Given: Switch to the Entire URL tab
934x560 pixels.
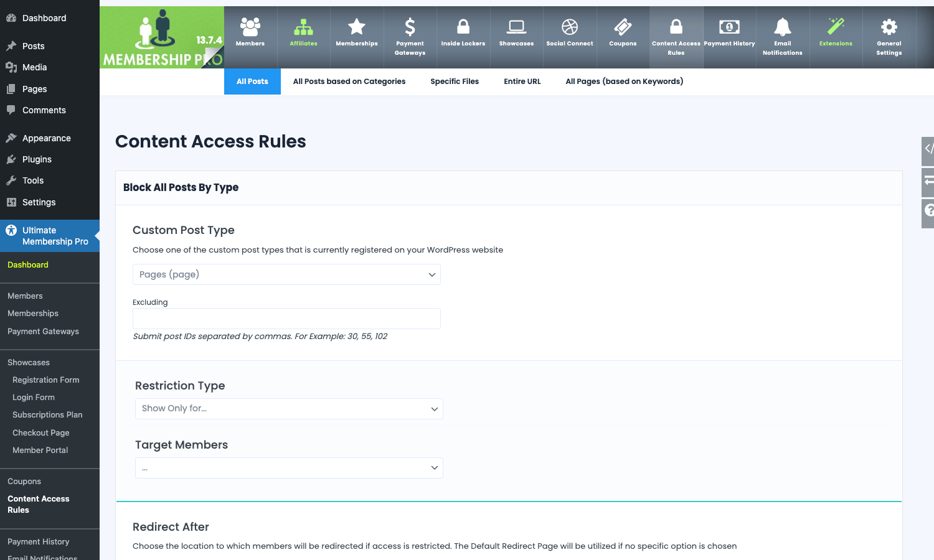Looking at the screenshot, I should [522, 82].
